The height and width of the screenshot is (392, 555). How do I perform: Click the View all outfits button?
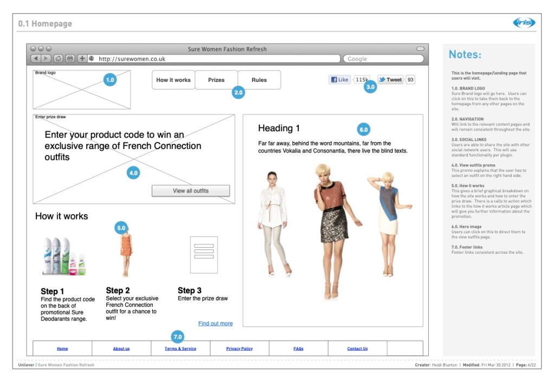point(191,191)
